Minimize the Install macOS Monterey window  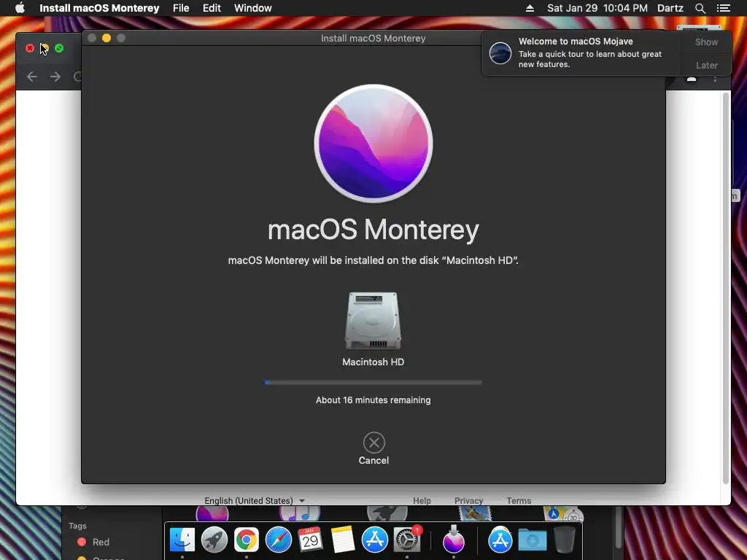[x=107, y=38]
